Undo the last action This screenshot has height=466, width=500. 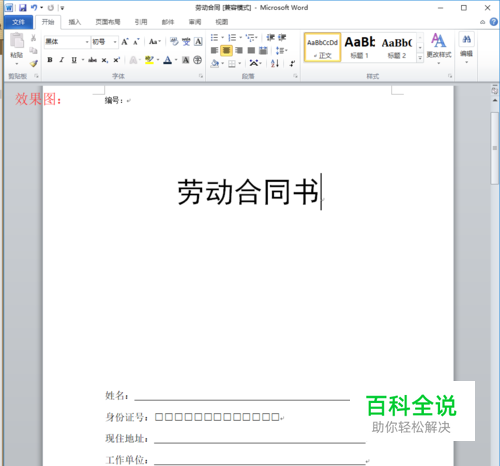point(34,8)
